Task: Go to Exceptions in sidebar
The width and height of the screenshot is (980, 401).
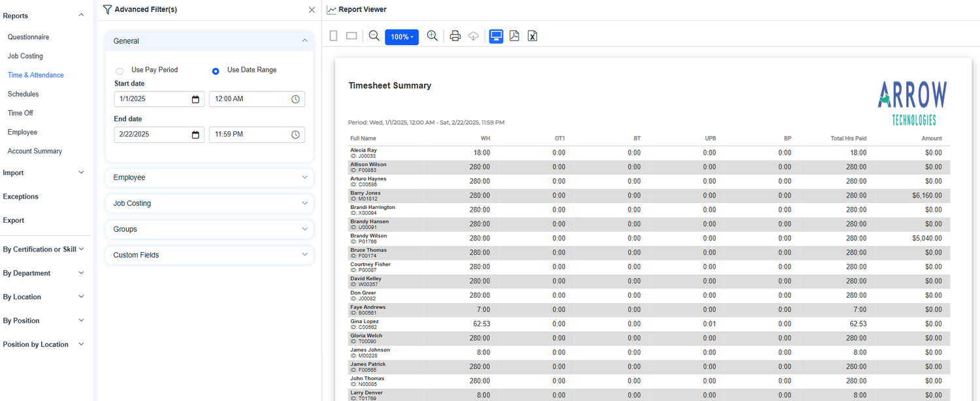Action: [x=21, y=197]
